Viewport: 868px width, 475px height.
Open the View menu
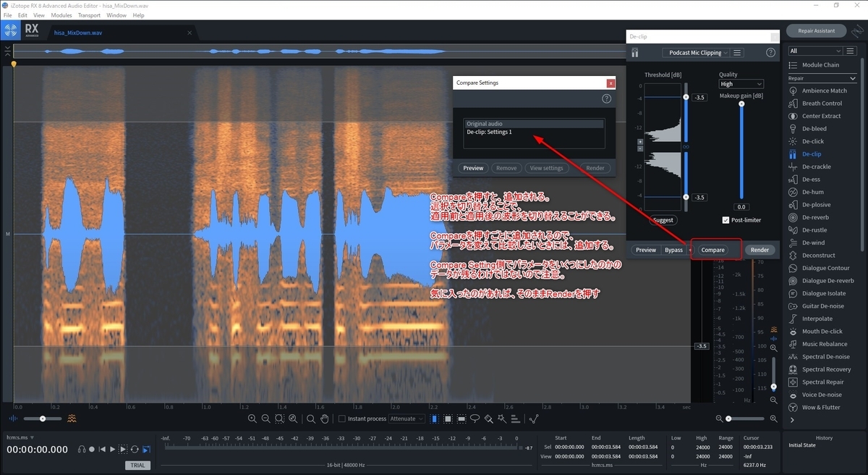coord(39,15)
